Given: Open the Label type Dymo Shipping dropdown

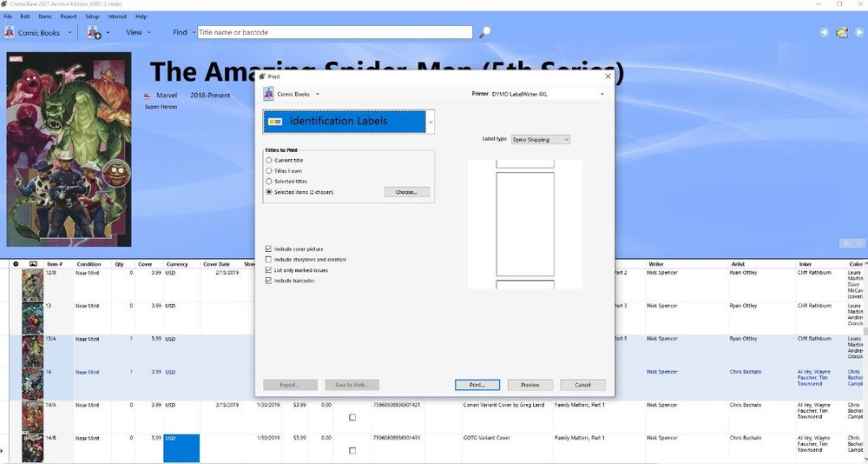Looking at the screenshot, I should (x=540, y=140).
